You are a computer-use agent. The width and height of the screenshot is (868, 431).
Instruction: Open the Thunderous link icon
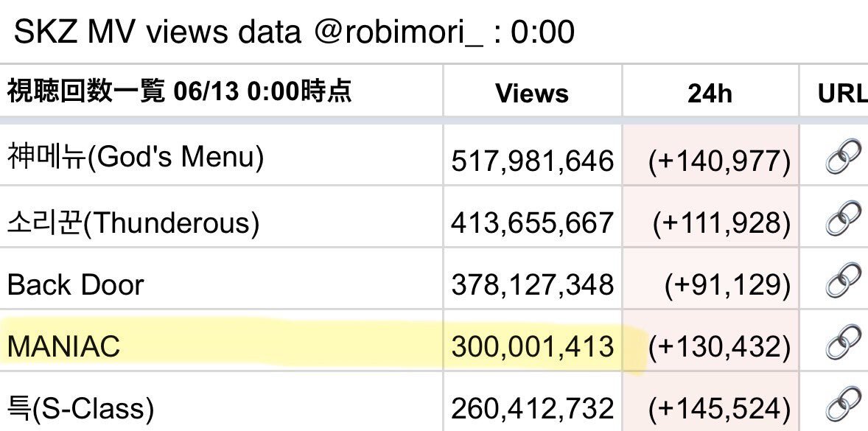tap(844, 219)
